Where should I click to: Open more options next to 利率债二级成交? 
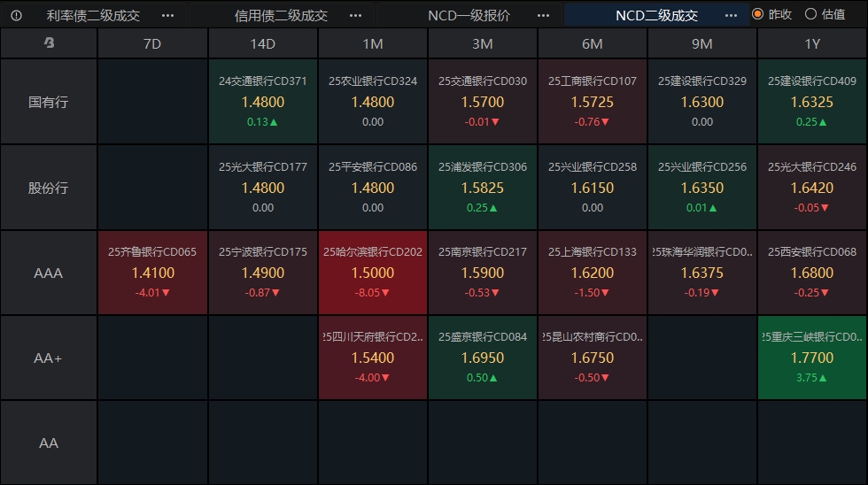[167, 15]
